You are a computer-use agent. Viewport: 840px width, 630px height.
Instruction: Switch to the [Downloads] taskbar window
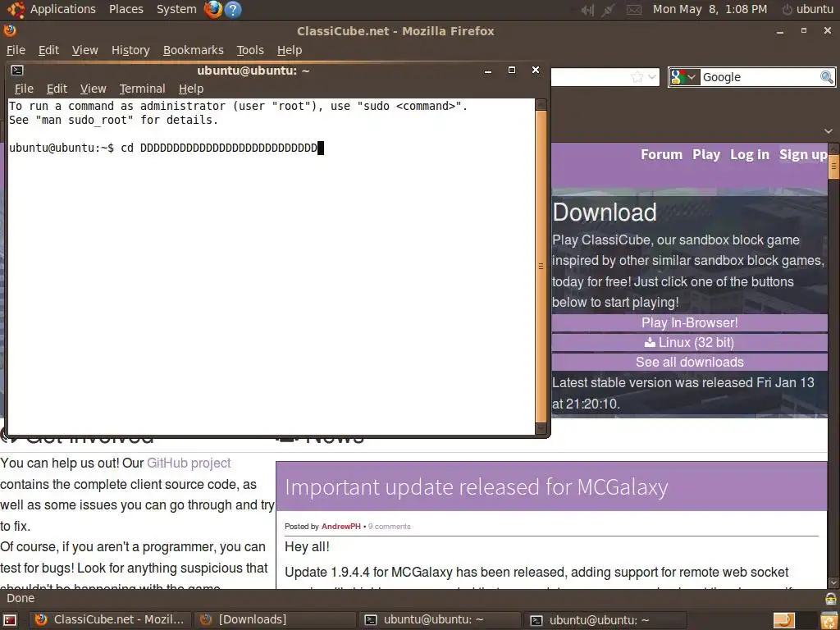click(275, 620)
